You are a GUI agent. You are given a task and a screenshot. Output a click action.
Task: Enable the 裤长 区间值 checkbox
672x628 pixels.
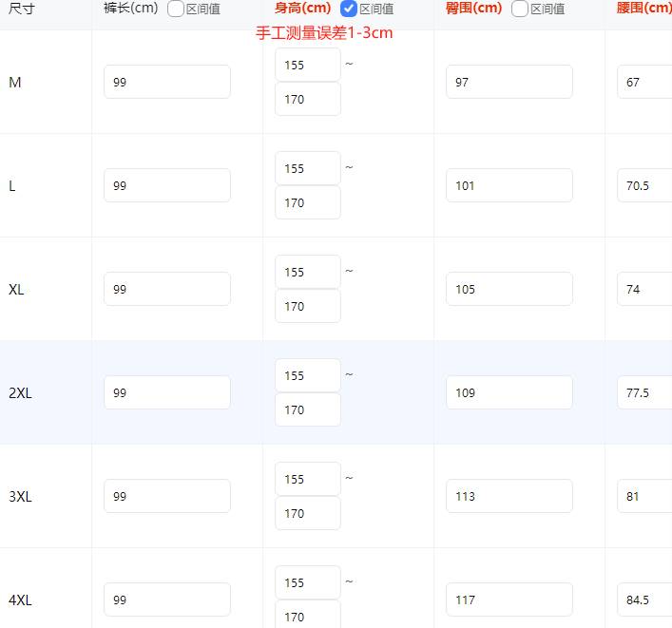coord(176,9)
